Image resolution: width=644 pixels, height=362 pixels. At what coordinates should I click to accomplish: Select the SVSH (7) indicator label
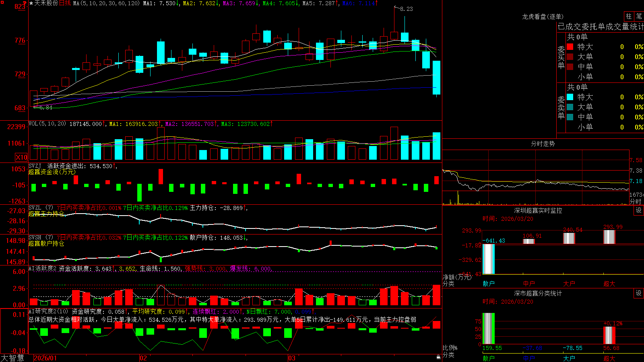pos(41,238)
